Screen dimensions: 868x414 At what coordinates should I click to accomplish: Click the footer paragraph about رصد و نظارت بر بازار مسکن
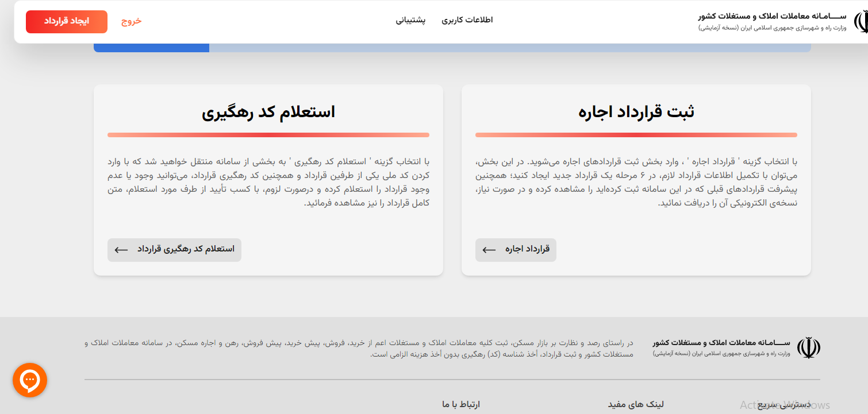tap(359, 349)
